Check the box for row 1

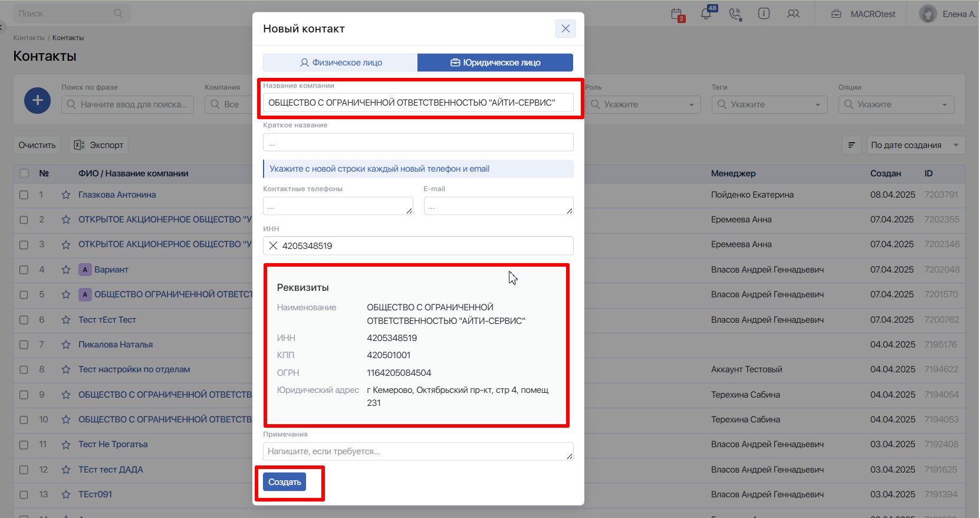[x=24, y=195]
